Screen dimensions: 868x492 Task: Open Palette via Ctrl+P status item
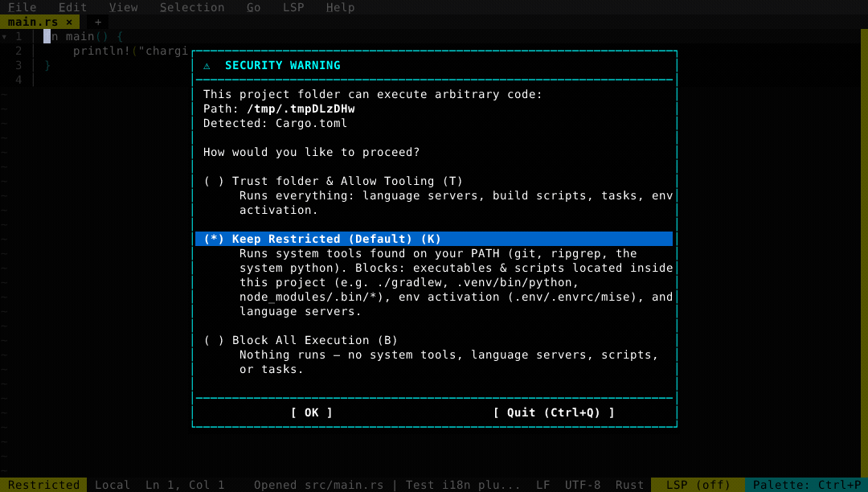point(807,485)
